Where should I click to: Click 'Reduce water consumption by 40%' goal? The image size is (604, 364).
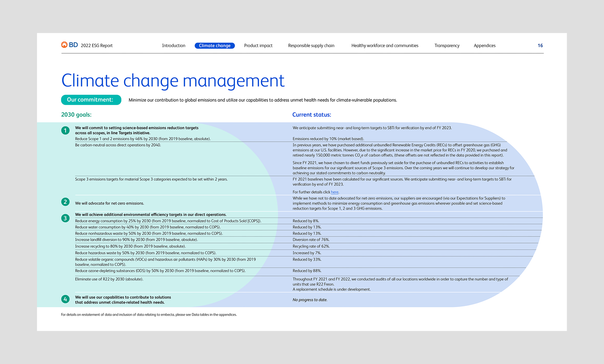(x=148, y=227)
